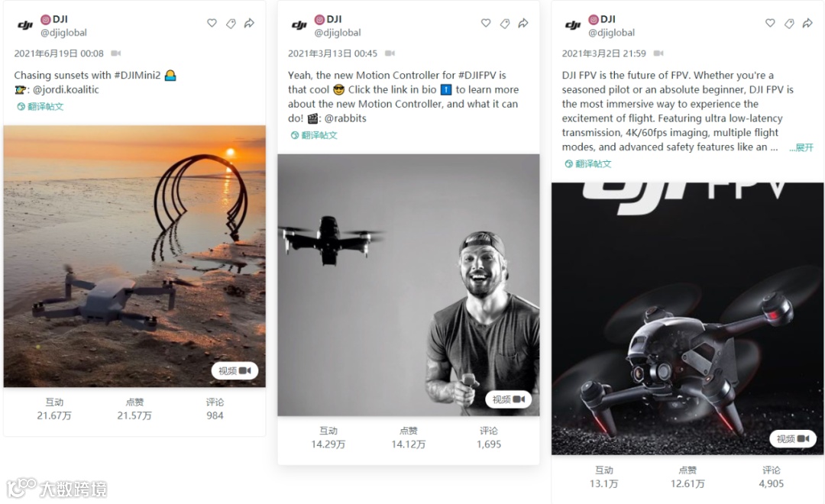Tag the DJIMini2 sunset post
This screenshot has height=504, width=825.
tap(231, 23)
